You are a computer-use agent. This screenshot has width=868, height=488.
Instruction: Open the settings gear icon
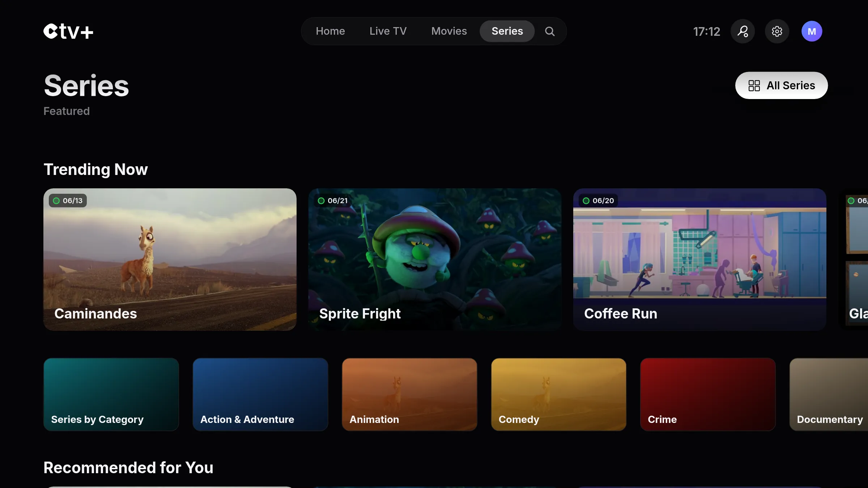coord(777,31)
